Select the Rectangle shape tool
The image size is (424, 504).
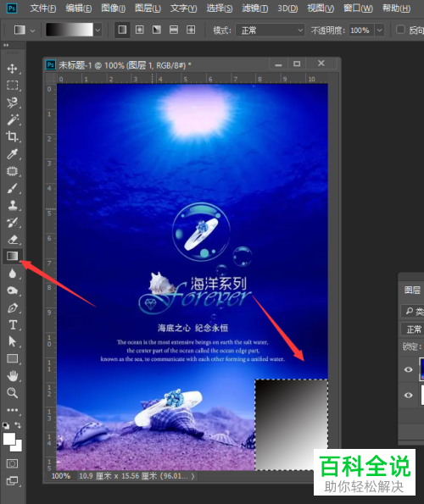pos(12,358)
